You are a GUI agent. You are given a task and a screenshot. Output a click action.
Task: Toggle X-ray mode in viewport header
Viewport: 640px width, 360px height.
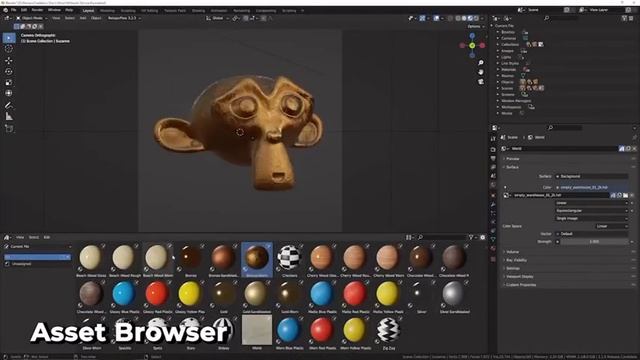[x=451, y=18]
